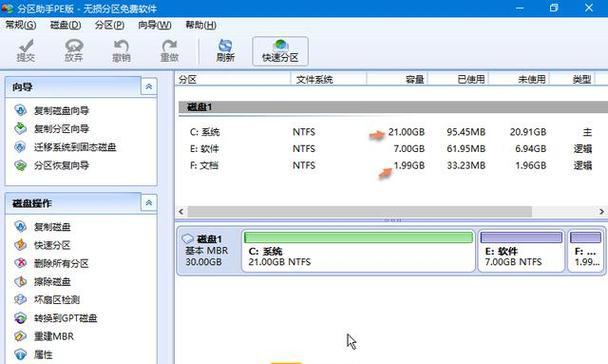Open the 常规(G) menu
608x364 pixels.
point(21,25)
